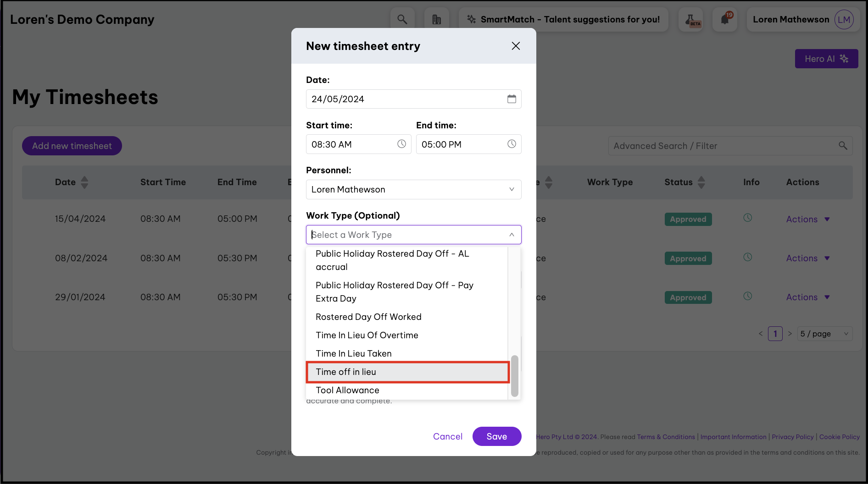
Task: Expand the Personnel dropdown
Action: 512,189
